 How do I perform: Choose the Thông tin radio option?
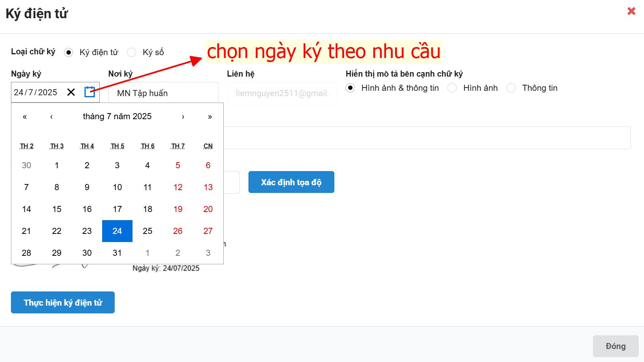(511, 88)
